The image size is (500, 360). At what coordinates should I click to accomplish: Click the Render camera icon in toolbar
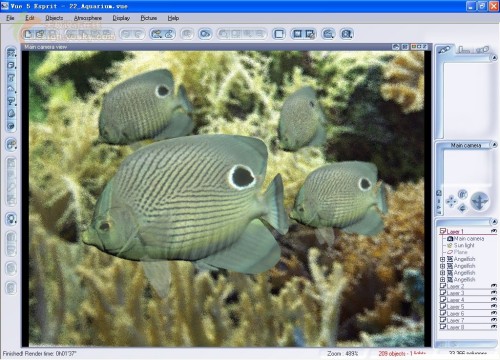point(205,34)
